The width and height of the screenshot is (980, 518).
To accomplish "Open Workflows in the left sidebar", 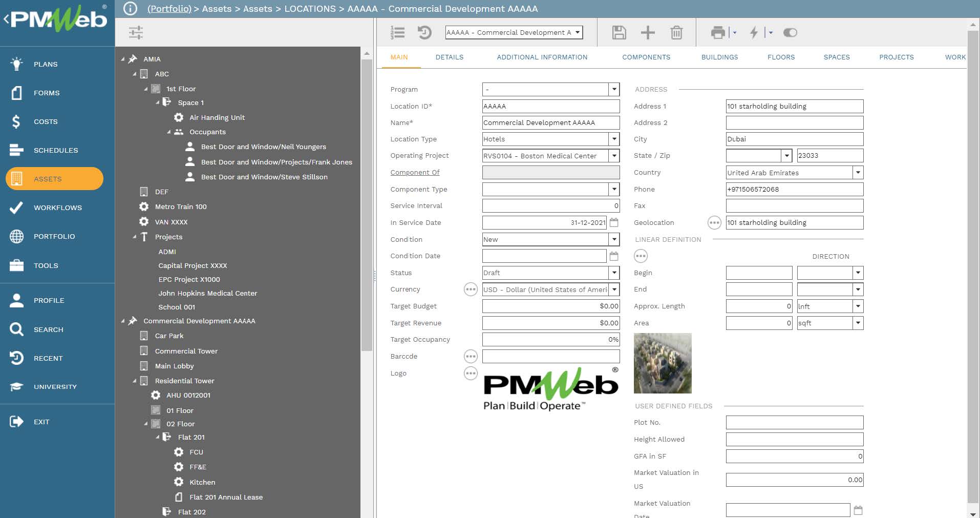I will [57, 208].
